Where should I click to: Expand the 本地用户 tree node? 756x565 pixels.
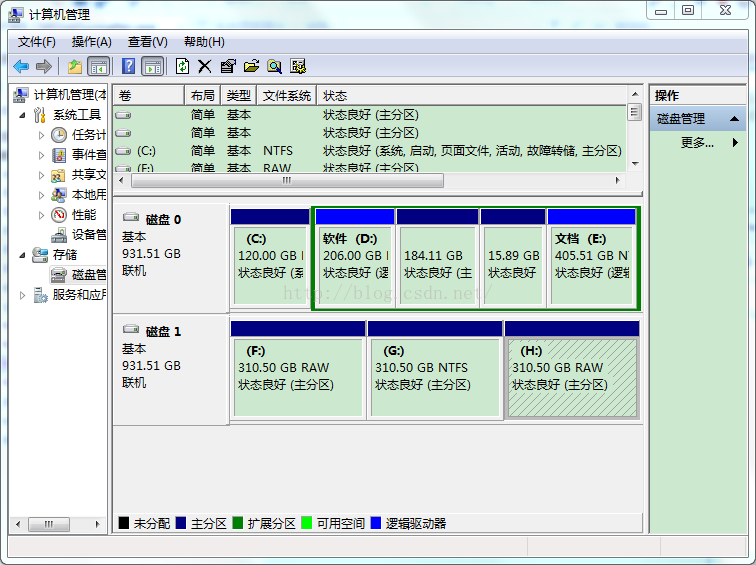[x=41, y=195]
